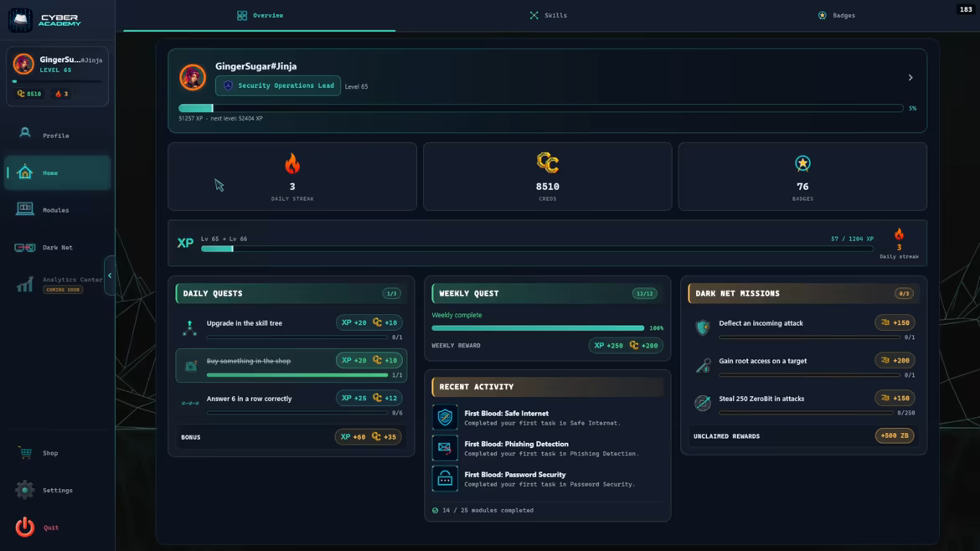Click the Security Operations Lead title badge
Viewport: 980px width, 551px height.
click(x=278, y=85)
